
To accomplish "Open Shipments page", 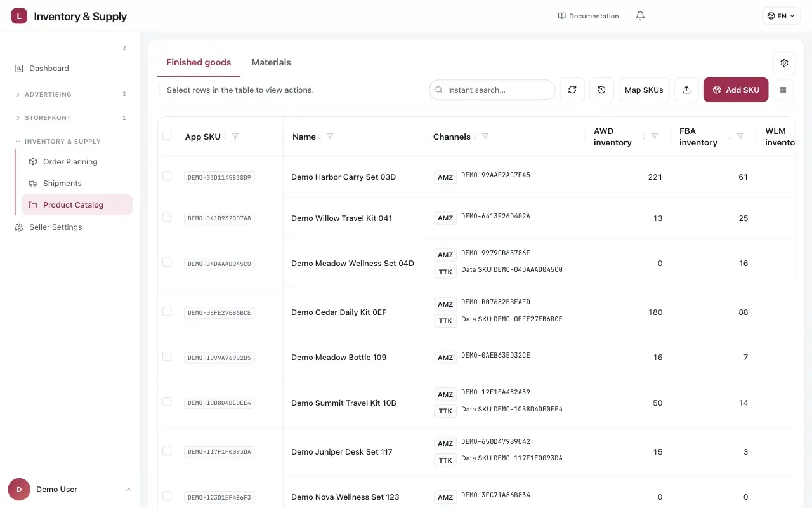I will [x=62, y=184].
